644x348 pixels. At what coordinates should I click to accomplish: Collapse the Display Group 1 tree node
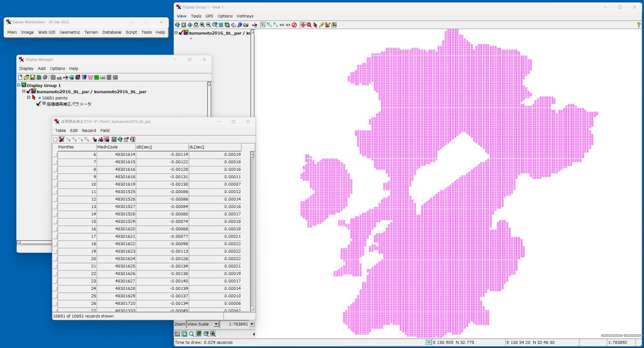pyautogui.click(x=19, y=85)
